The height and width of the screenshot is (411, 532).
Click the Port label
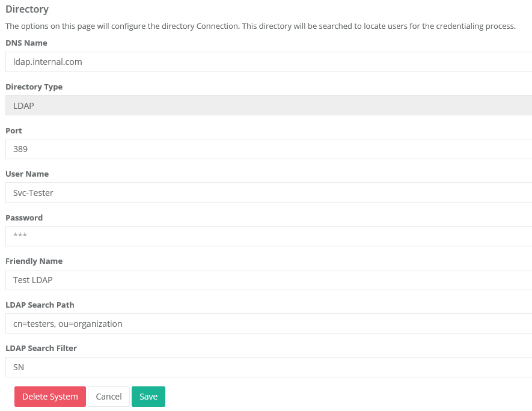(x=14, y=130)
